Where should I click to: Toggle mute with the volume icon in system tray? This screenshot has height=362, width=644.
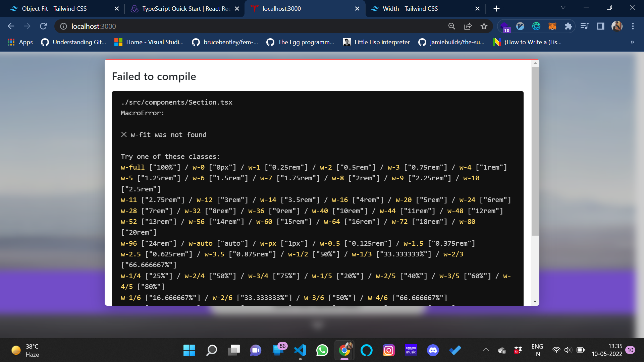pyautogui.click(x=568, y=350)
